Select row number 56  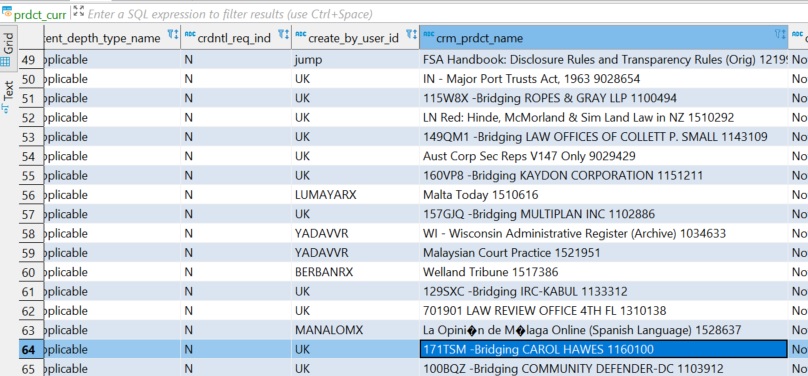pos(31,195)
